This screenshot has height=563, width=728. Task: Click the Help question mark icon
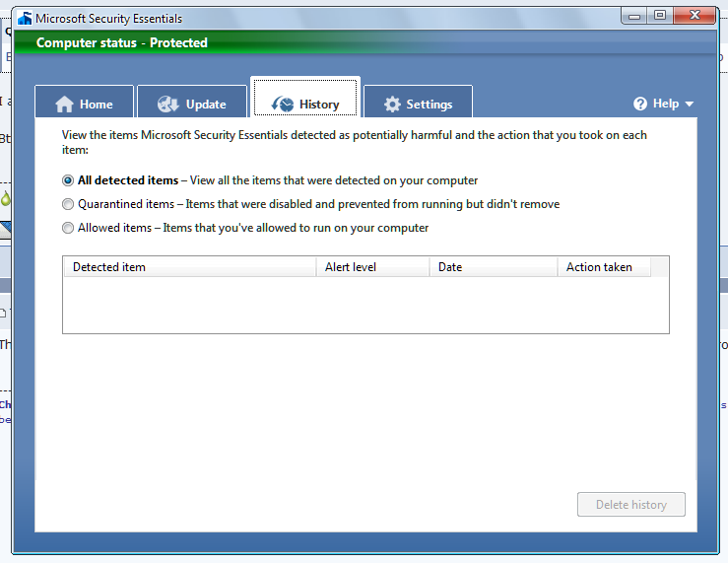[640, 104]
